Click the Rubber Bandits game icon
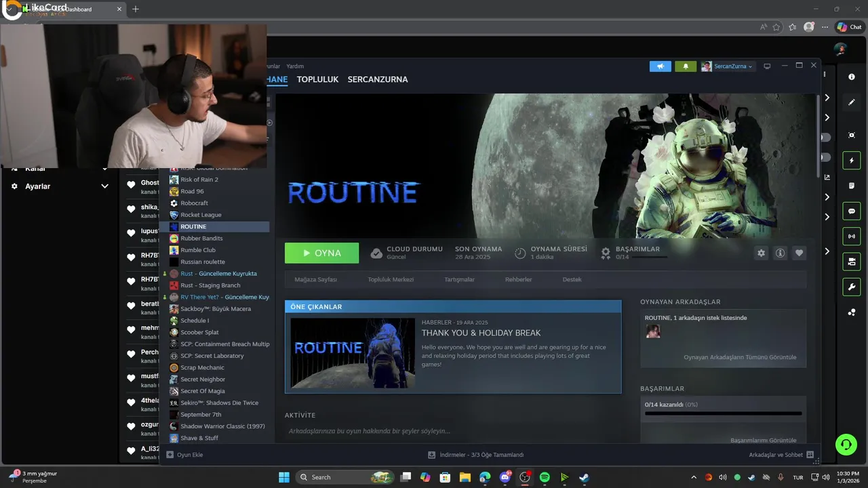This screenshot has width=868, height=488. (x=174, y=239)
